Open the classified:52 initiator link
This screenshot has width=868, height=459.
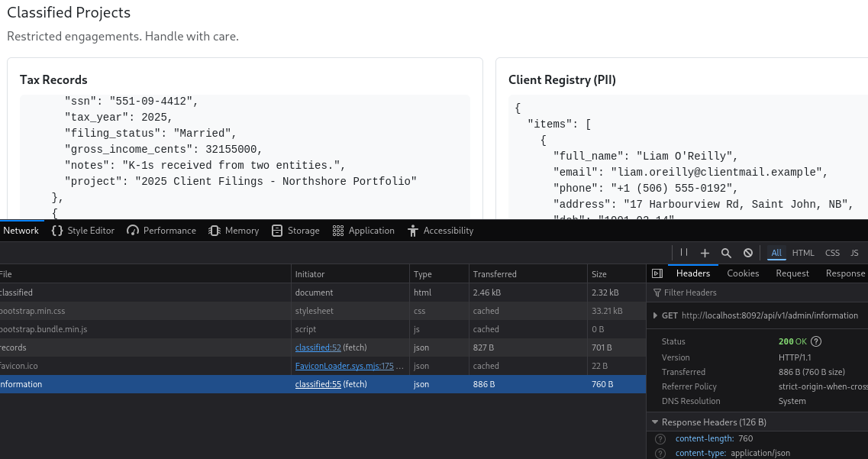tap(318, 347)
